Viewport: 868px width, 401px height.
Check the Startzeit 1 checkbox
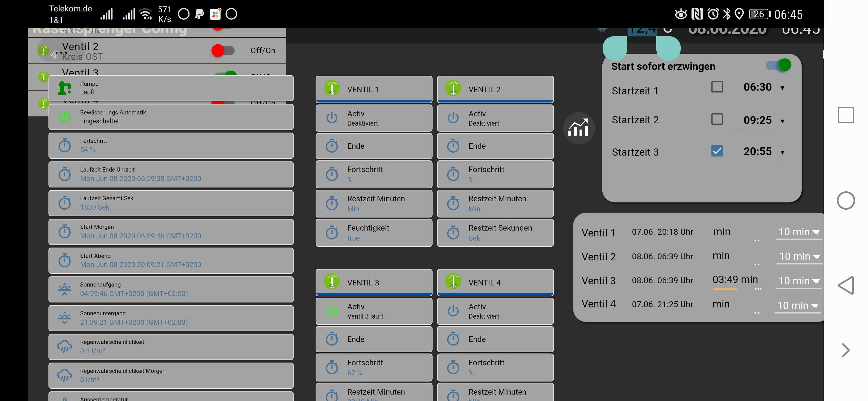[x=717, y=87]
